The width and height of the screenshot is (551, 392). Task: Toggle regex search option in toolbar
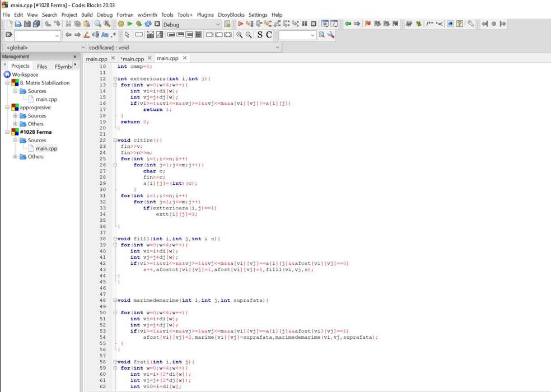(x=114, y=35)
